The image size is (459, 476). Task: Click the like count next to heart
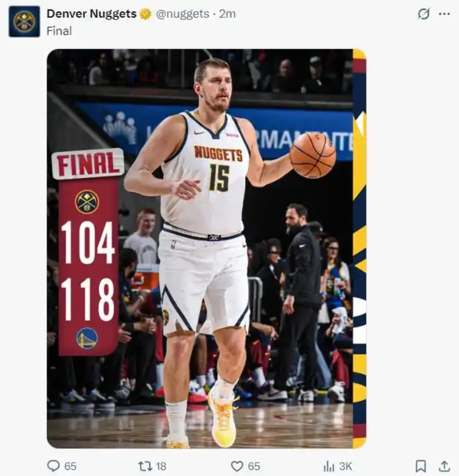pyautogui.click(x=254, y=466)
